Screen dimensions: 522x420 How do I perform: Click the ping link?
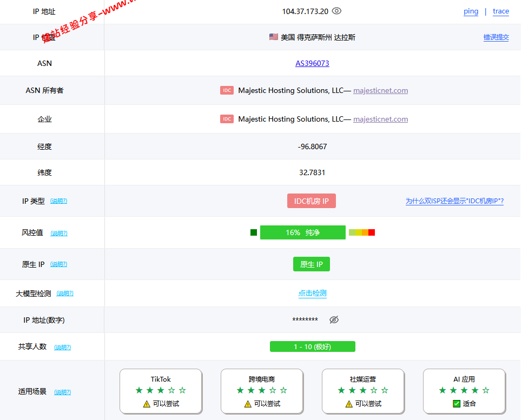pyautogui.click(x=471, y=11)
